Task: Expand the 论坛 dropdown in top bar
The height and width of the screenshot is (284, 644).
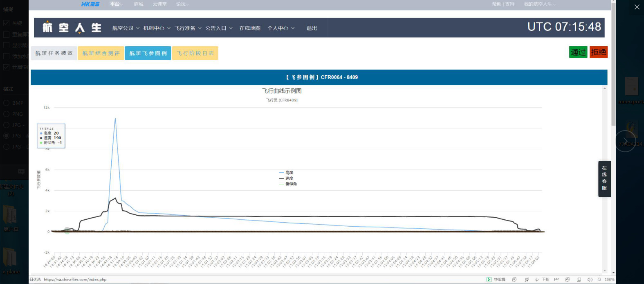Action: 182,4
